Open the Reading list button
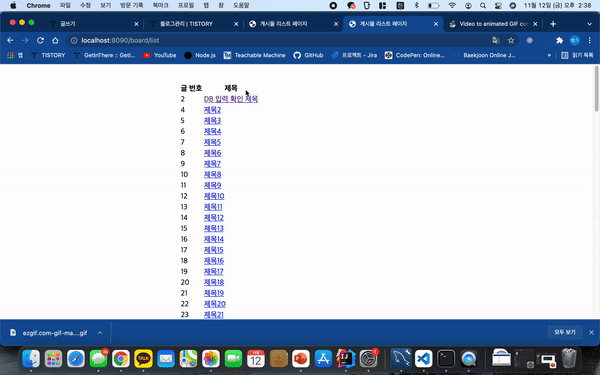Screen dimensions: 600x375 [577, 55]
